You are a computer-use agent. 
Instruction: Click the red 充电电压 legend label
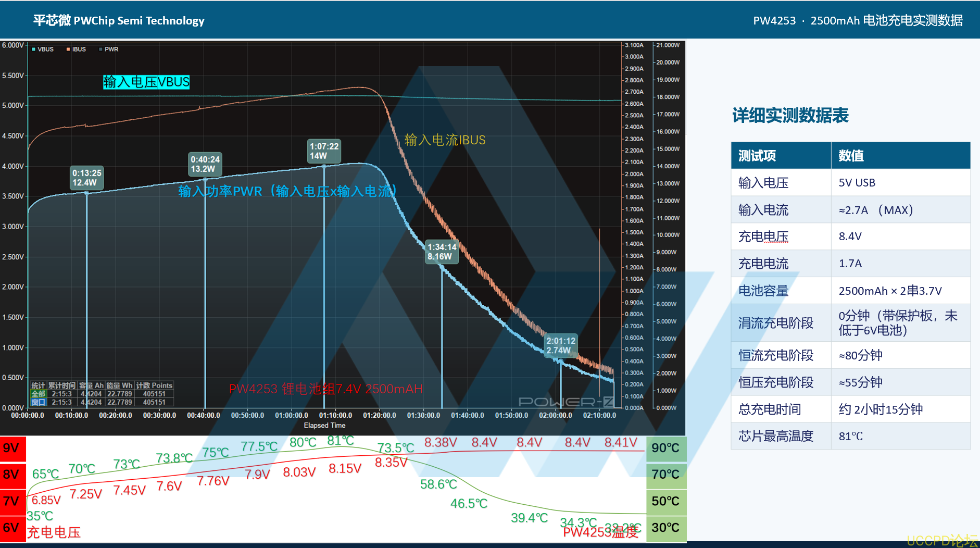54,532
